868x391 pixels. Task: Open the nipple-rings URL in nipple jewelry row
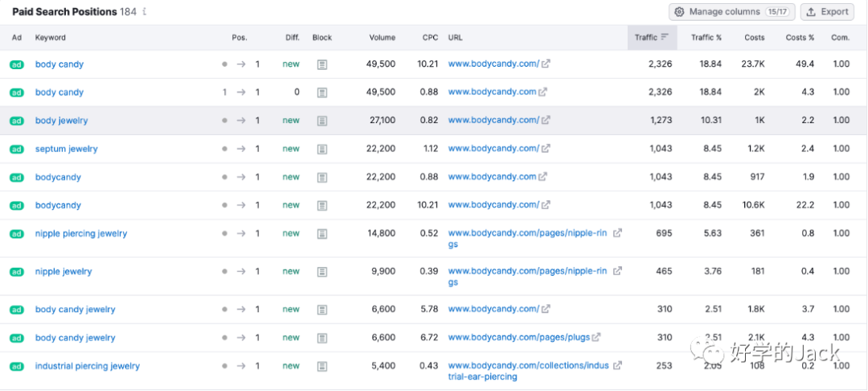click(527, 277)
